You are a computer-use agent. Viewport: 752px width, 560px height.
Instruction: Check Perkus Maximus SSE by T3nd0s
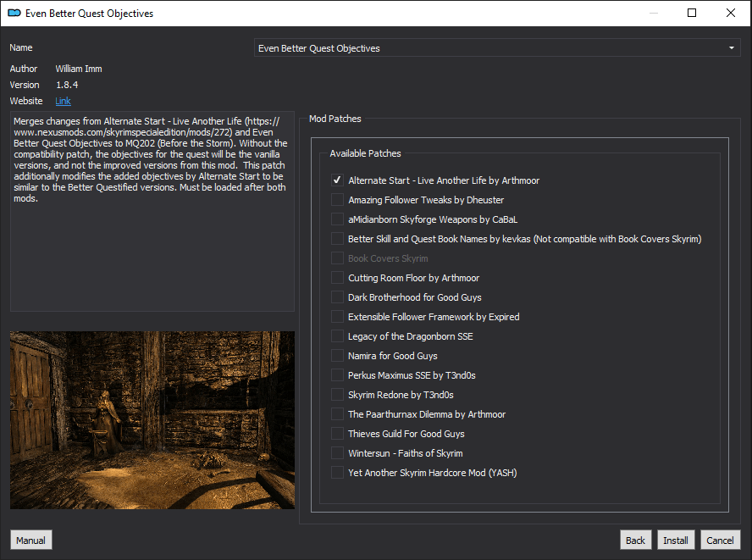(x=337, y=375)
